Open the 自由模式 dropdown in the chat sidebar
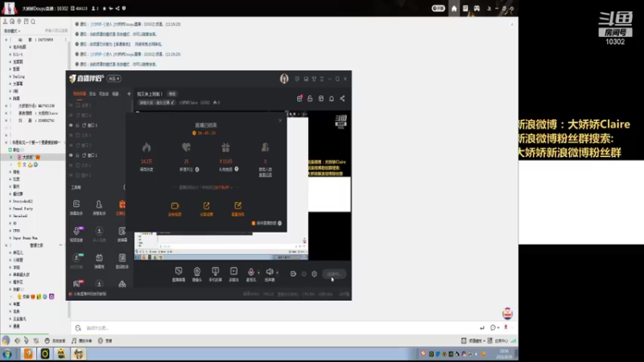 pyautogui.click(x=12, y=31)
